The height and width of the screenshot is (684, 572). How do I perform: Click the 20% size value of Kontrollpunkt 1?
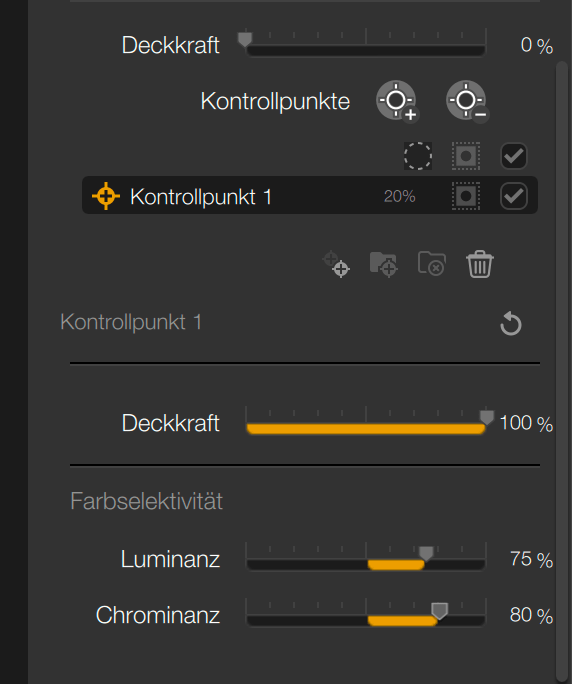pyautogui.click(x=399, y=196)
